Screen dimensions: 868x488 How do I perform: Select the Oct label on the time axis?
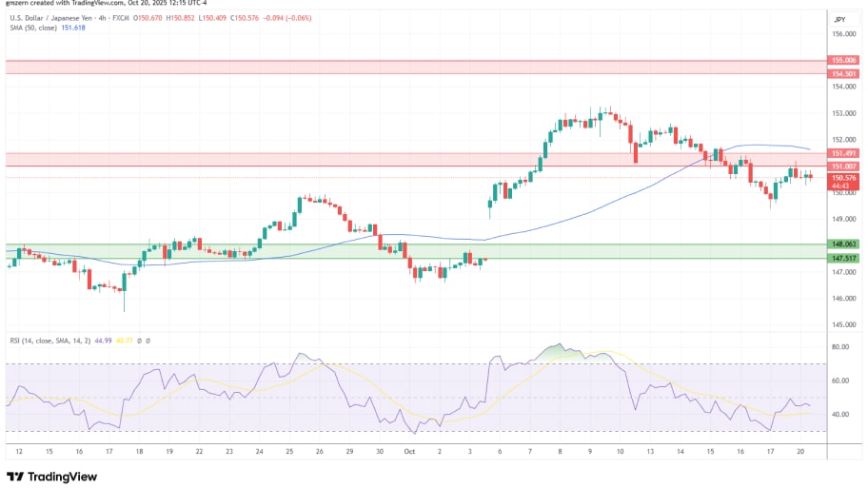coord(408,452)
